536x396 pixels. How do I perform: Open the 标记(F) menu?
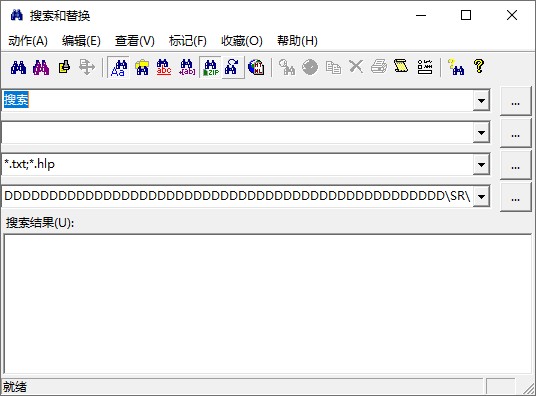(x=188, y=41)
